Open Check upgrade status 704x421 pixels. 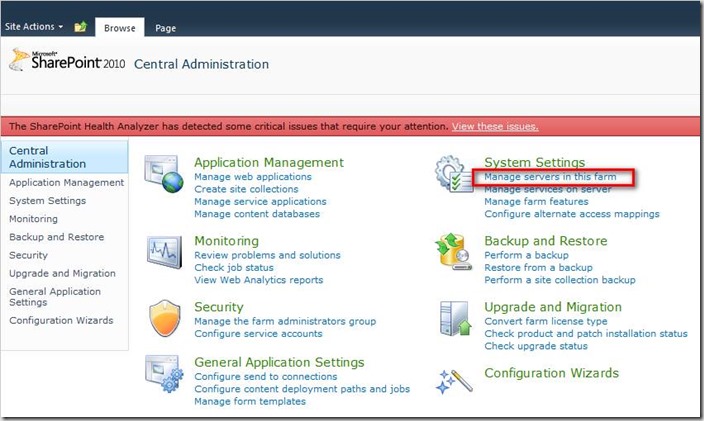pos(536,346)
